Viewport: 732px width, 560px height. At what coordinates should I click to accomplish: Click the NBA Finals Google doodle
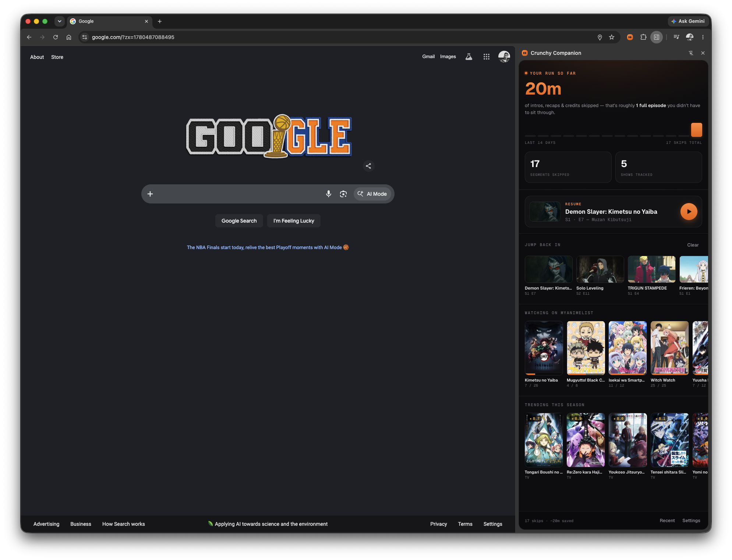[x=269, y=136]
